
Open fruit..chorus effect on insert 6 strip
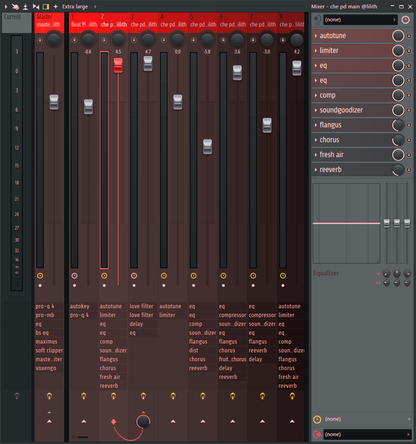pos(232,359)
